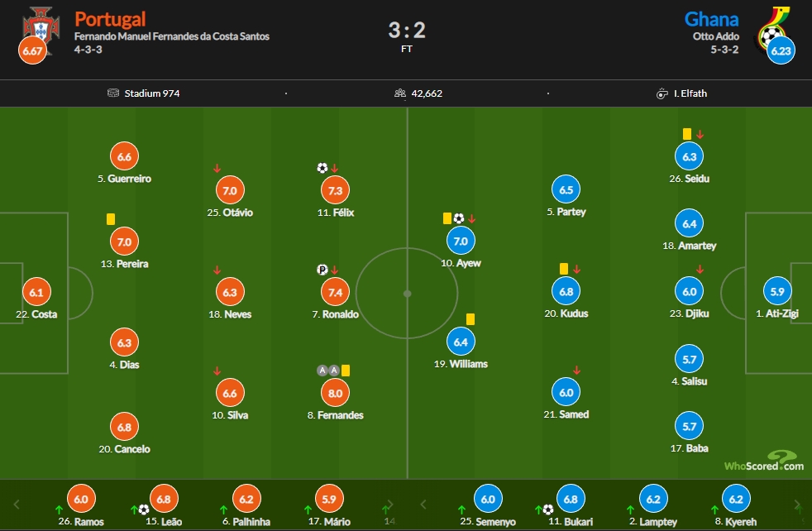The height and width of the screenshot is (531, 812).
Task: Open the Portugal team name link
Action: tap(110, 19)
